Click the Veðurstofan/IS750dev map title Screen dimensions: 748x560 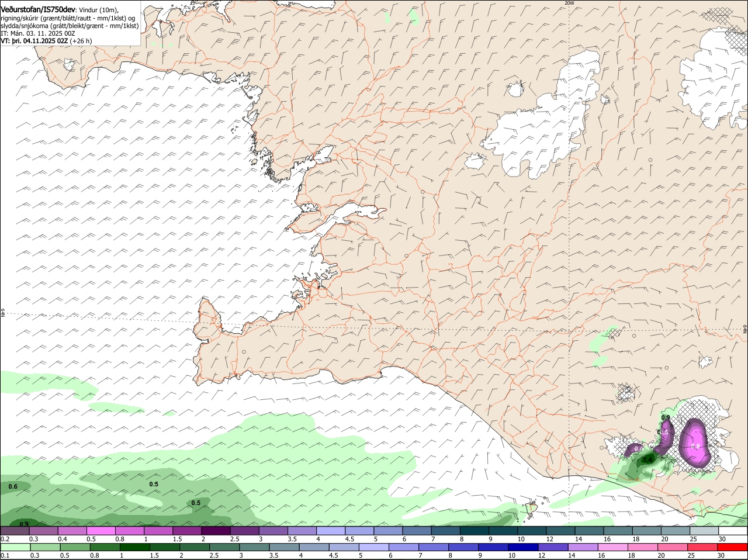coord(38,9)
